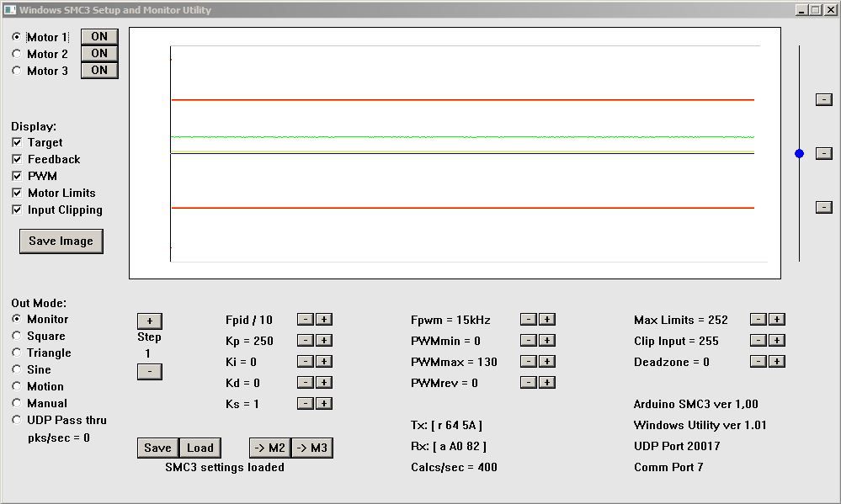Screen dimensions: 841x504
Task: Decrease PWMmax value
Action: pyautogui.click(x=529, y=361)
